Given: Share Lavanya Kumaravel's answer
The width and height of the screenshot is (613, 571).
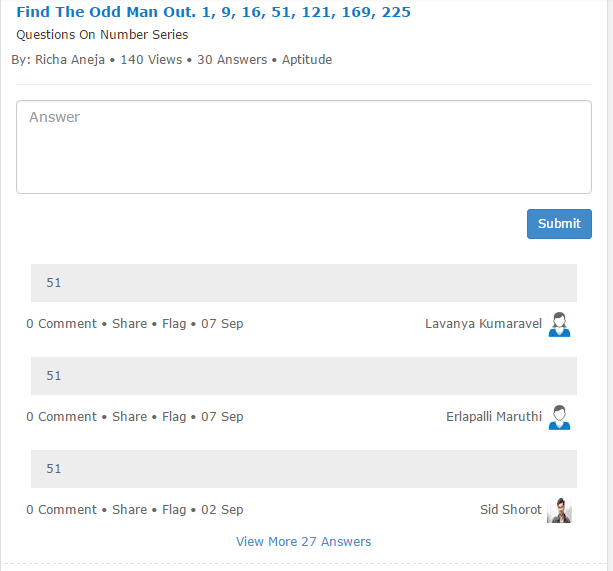Looking at the screenshot, I should click(129, 324).
